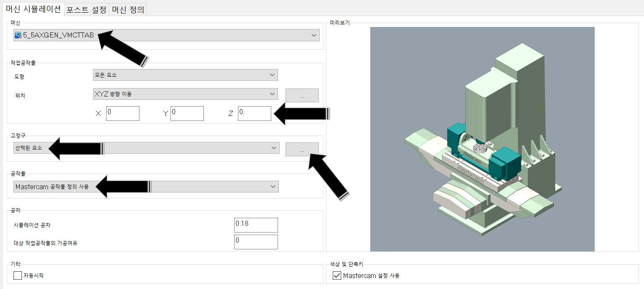This screenshot has height=289, width=644.
Task: Click the machine preview image in 미리보기
Action: [482, 139]
